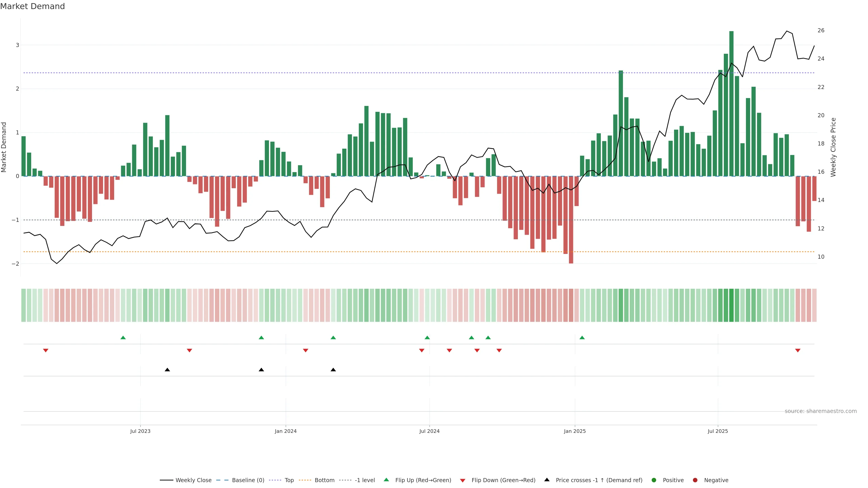
Task: Click red Negative dot in legend
Action: pos(695,480)
